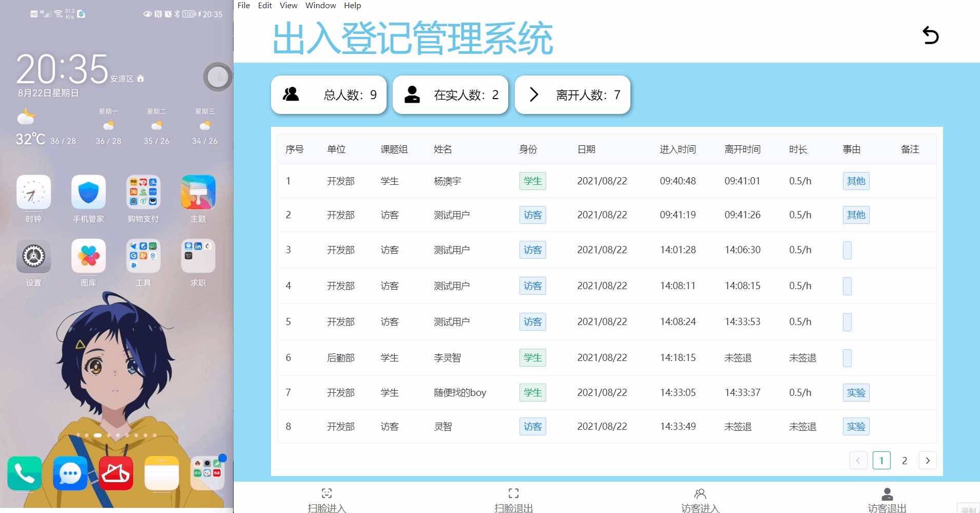Image resolution: width=980 pixels, height=513 pixels.
Task: Open the 购物支付 folder on phone
Action: [143, 193]
